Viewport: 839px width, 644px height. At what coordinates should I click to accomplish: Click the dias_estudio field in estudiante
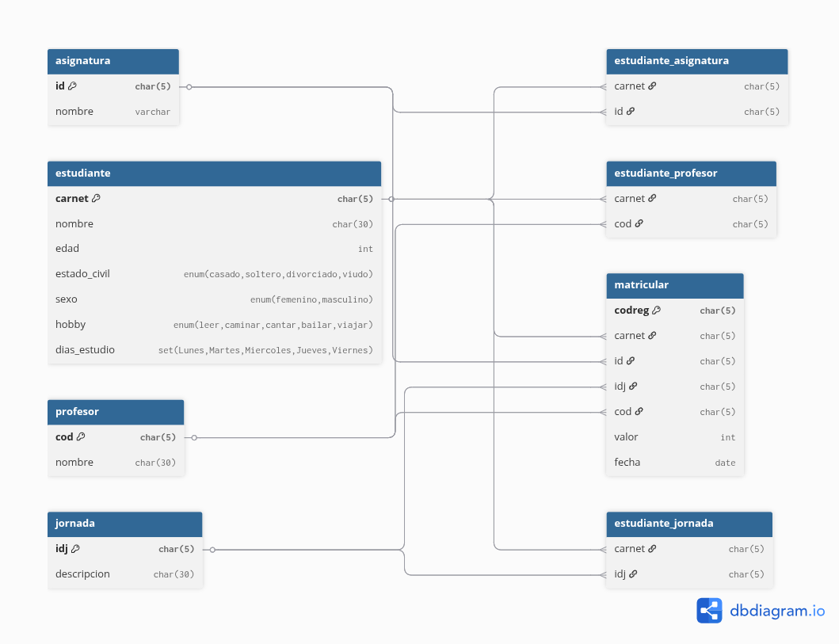coord(214,350)
